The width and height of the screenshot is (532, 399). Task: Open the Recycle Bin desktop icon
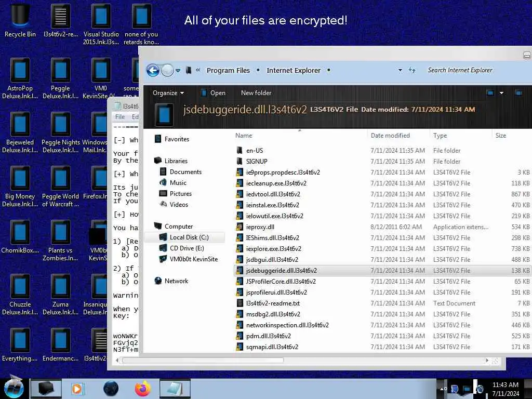(20, 20)
